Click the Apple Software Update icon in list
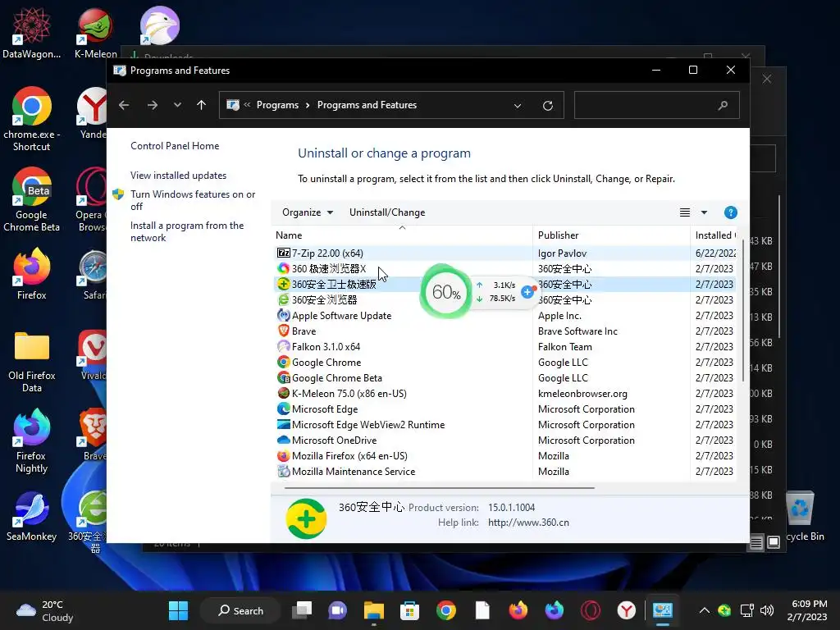The height and width of the screenshot is (630, 840). coord(283,316)
